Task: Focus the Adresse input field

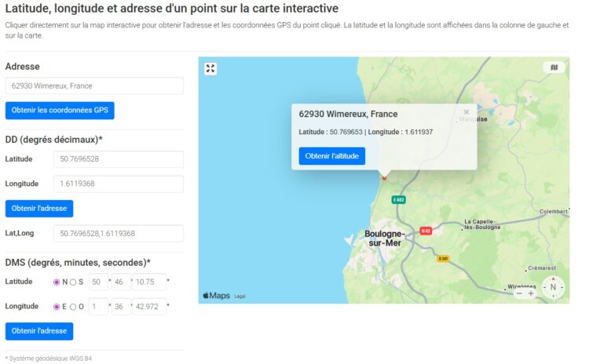Action: pyautogui.click(x=94, y=86)
